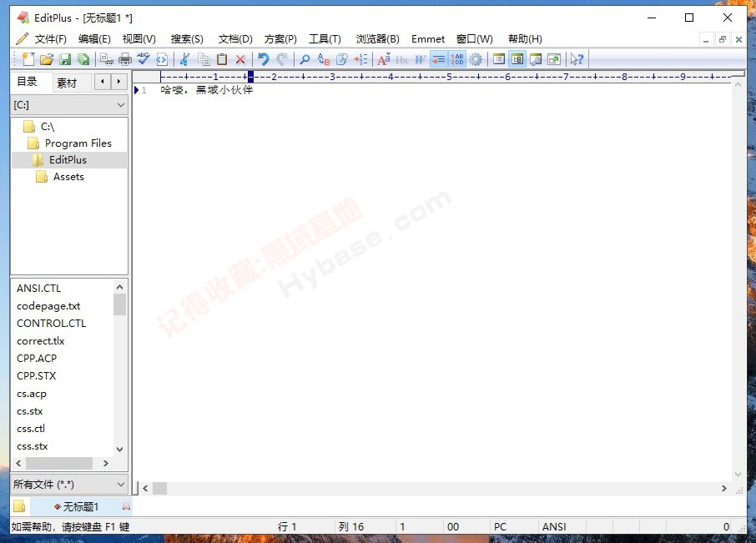This screenshot has width=756, height=543.
Task: Open the font settings Aa icon
Action: 384,59
